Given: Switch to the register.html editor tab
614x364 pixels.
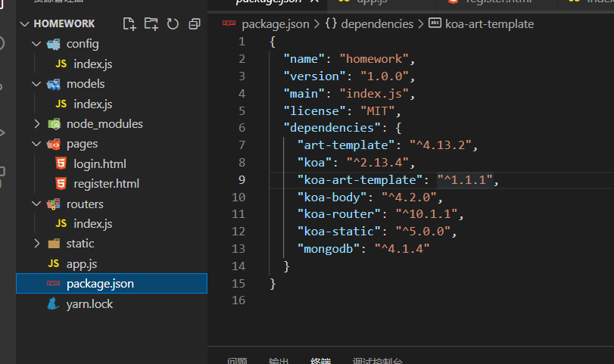Looking at the screenshot, I should (x=498, y=2).
